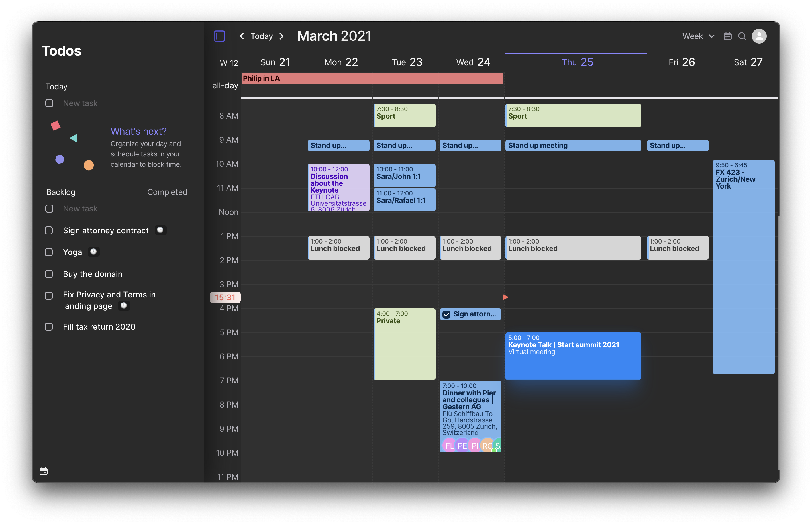Image resolution: width=812 pixels, height=525 pixels.
Task: Open the Week view dropdown
Action: pos(698,36)
